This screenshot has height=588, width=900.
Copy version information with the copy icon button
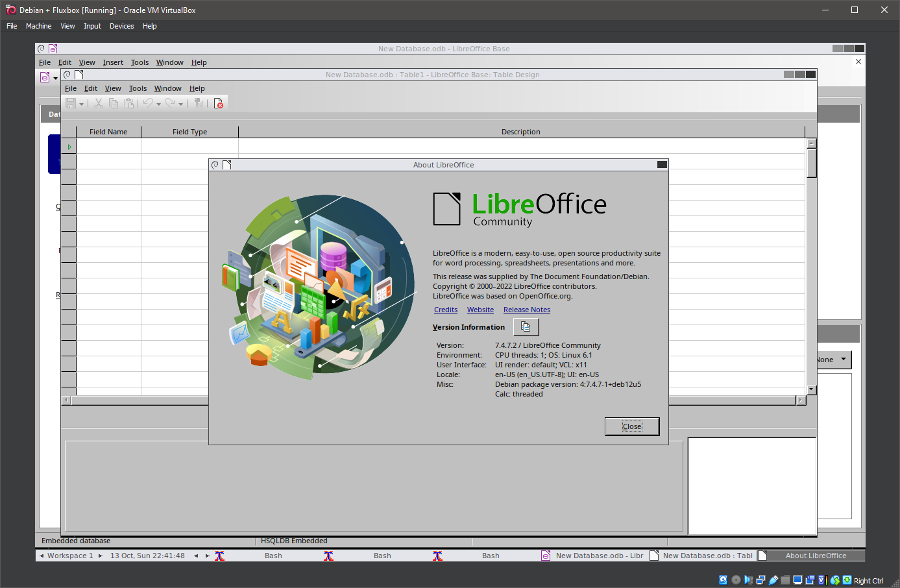tap(526, 327)
